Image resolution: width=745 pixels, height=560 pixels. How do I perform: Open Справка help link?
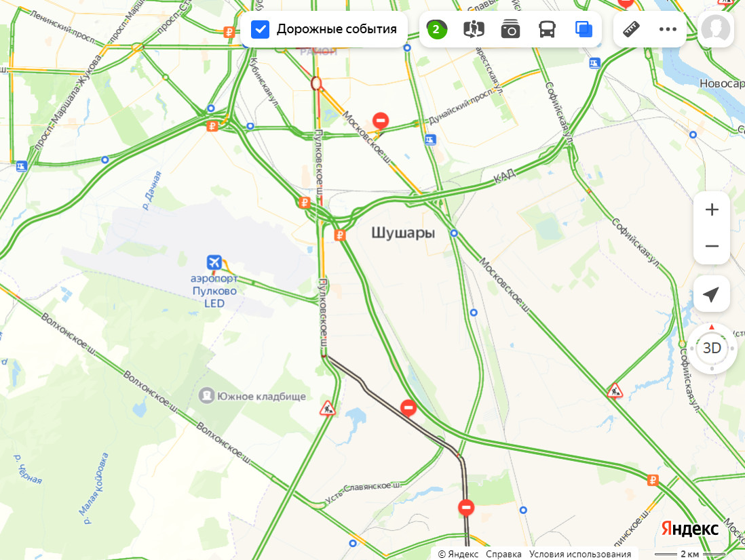point(503,554)
